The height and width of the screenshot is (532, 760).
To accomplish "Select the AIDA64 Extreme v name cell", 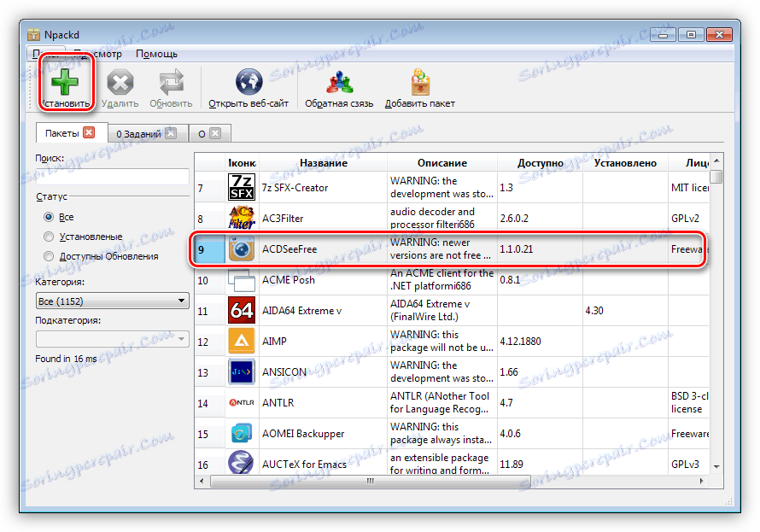I will pyautogui.click(x=323, y=310).
